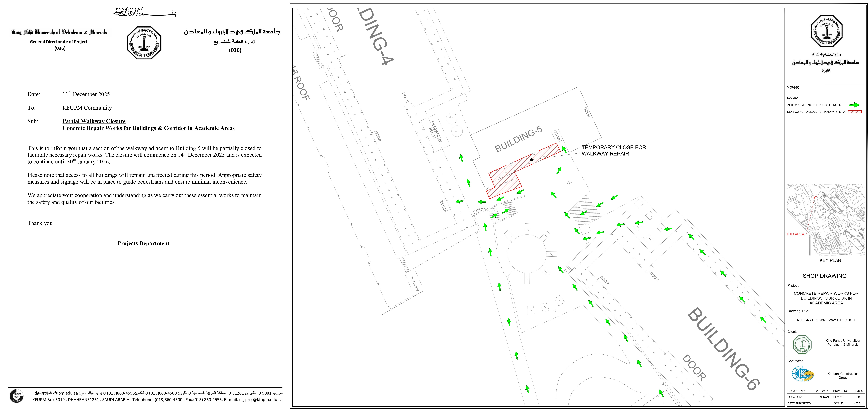Click the 'Date:' field label
The height and width of the screenshot is (409, 868).
coord(34,94)
